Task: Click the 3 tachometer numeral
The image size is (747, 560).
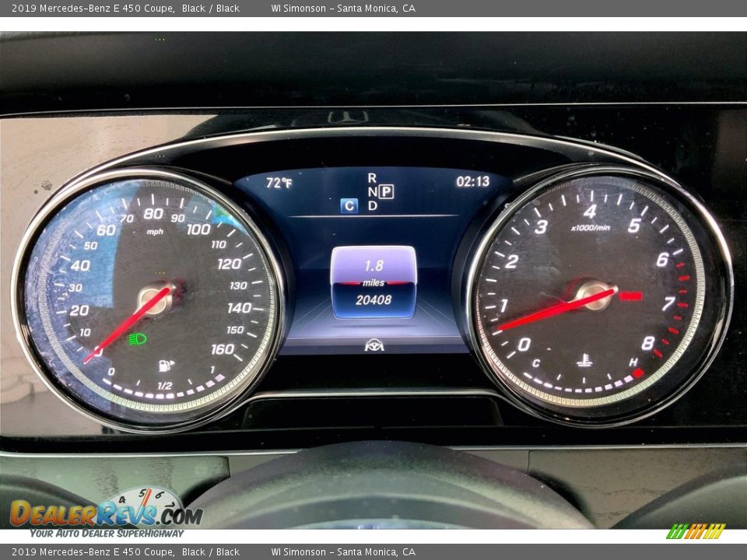Action: [x=541, y=226]
